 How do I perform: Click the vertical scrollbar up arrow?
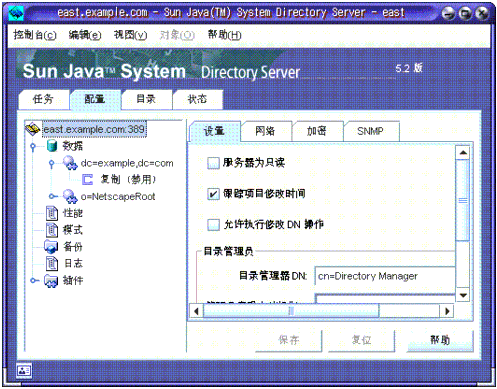click(463, 153)
